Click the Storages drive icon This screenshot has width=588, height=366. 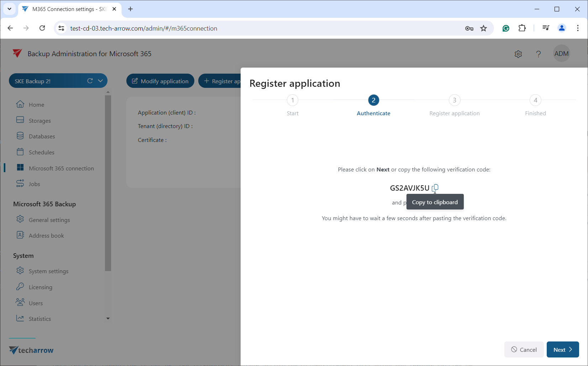pos(20,120)
